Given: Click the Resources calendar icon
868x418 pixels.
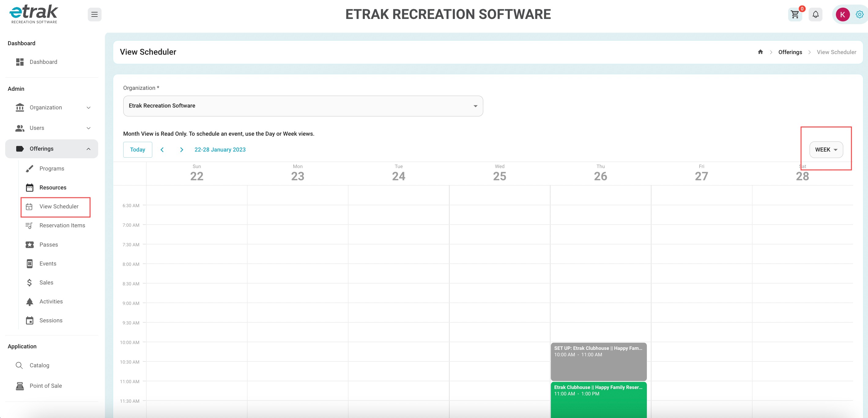Looking at the screenshot, I should (30, 188).
